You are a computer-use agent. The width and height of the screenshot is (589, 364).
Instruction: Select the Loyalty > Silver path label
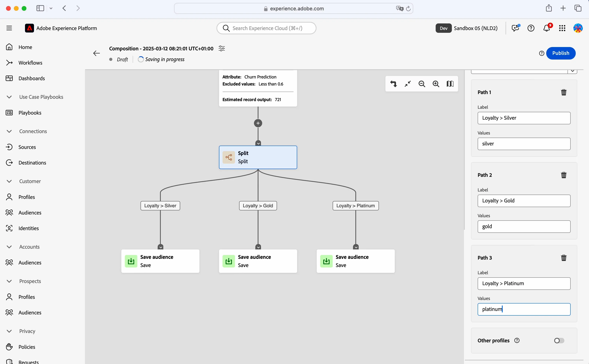point(160,206)
